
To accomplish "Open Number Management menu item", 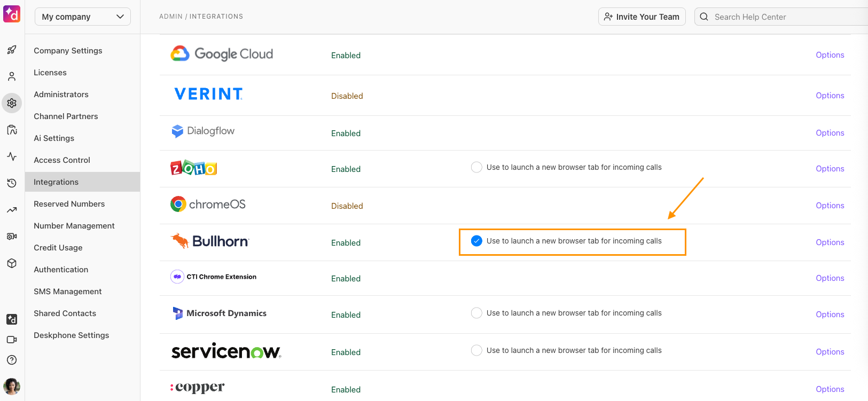I will click(82, 226).
